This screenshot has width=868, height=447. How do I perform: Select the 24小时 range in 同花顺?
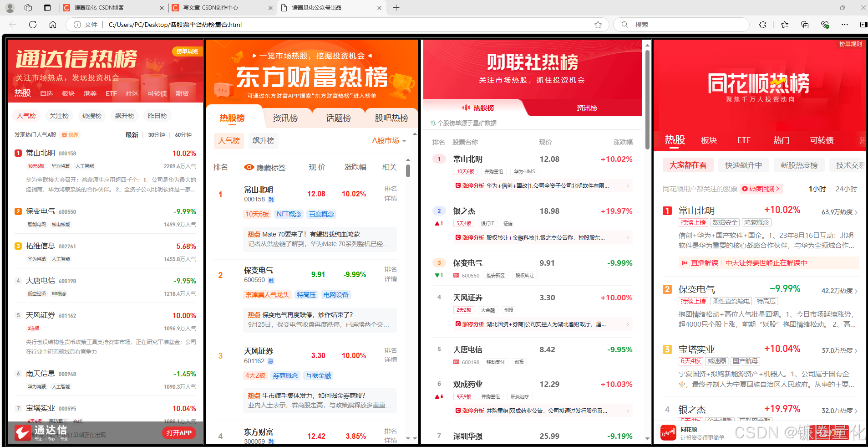coord(846,189)
